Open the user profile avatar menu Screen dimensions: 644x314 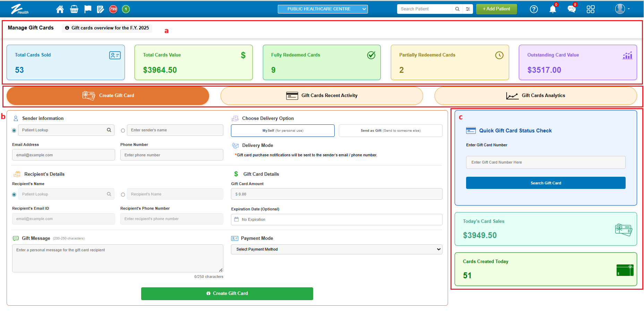coord(622,9)
